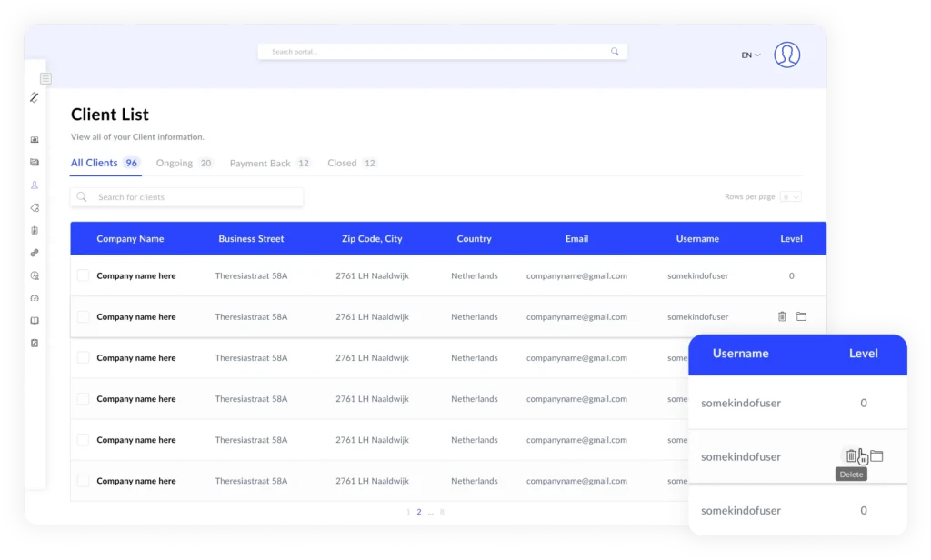The height and width of the screenshot is (560, 931).
Task: Tick the checkbox in the last client row
Action: click(x=83, y=480)
